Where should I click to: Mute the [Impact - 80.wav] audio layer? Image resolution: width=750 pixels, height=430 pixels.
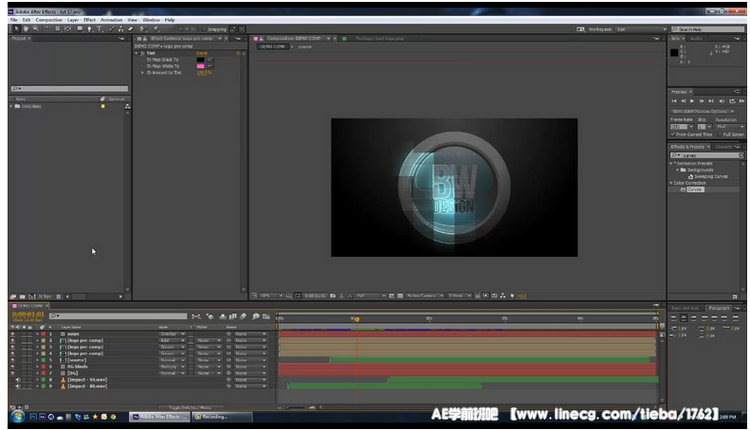click(x=18, y=386)
